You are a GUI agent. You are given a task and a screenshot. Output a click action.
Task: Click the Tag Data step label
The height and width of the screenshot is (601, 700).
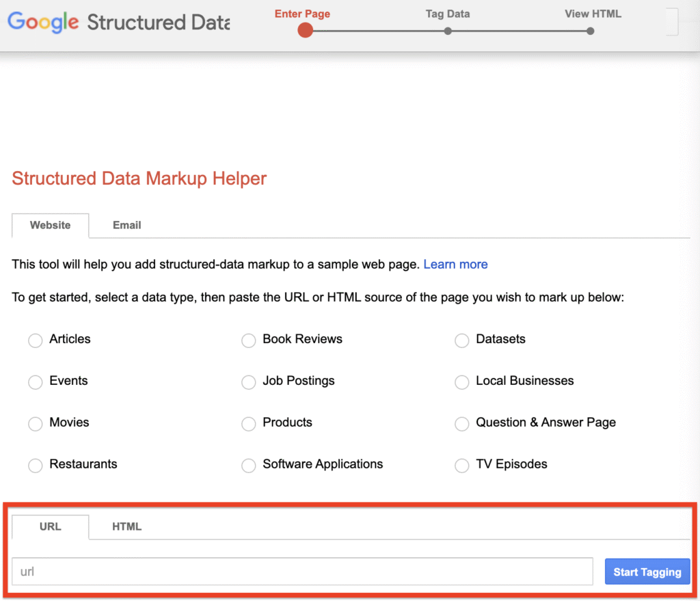click(x=448, y=14)
